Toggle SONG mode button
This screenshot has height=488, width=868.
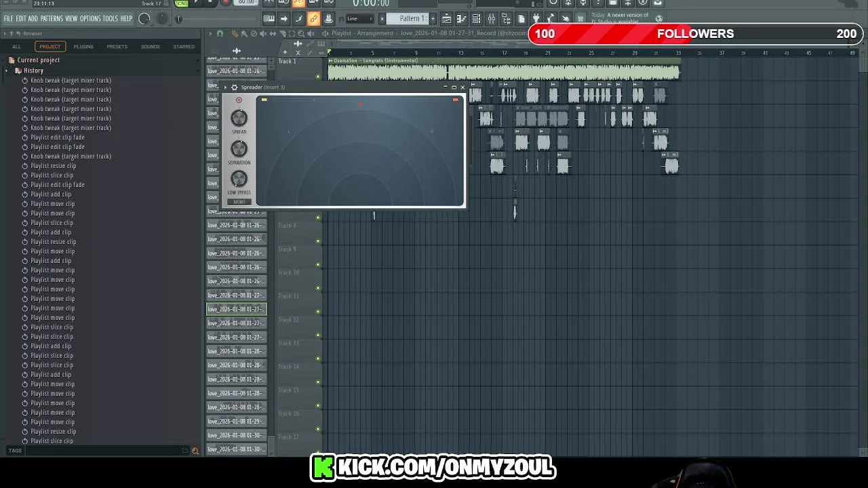click(x=181, y=3)
